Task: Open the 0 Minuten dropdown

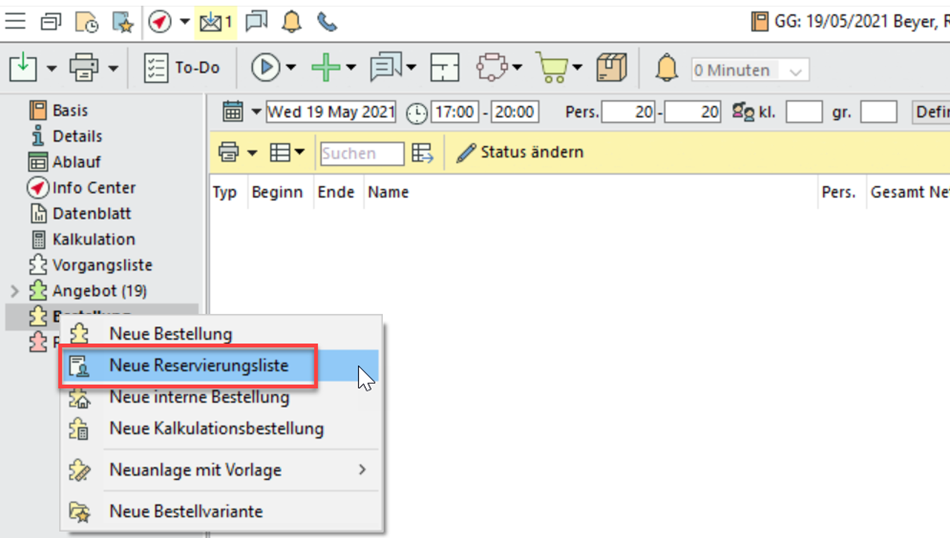Action: (796, 71)
